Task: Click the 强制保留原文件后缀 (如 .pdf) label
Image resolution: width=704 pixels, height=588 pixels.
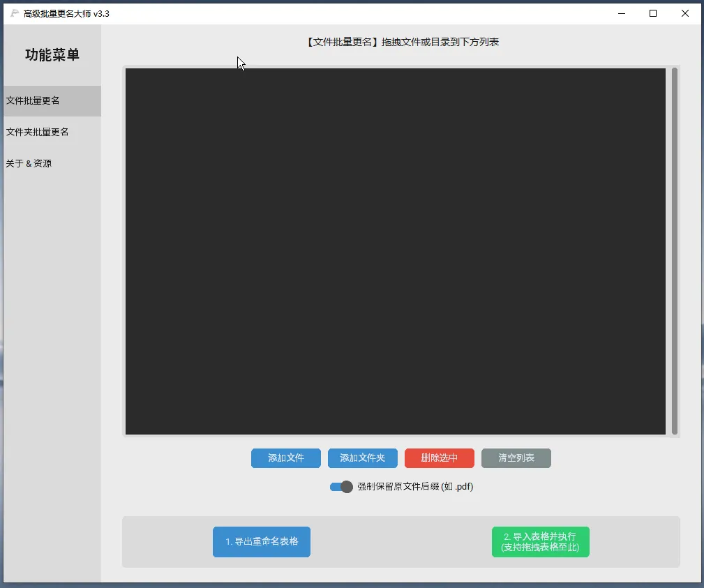Action: tap(415, 487)
